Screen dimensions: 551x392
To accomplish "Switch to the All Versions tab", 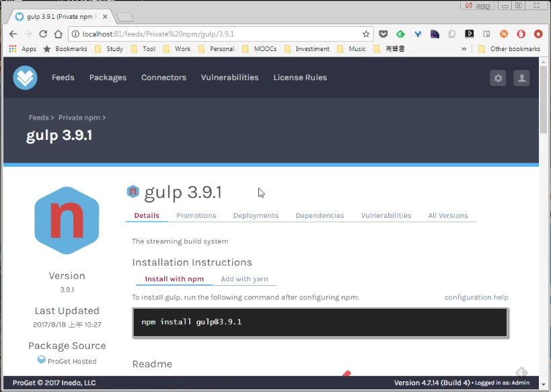I will tap(448, 216).
